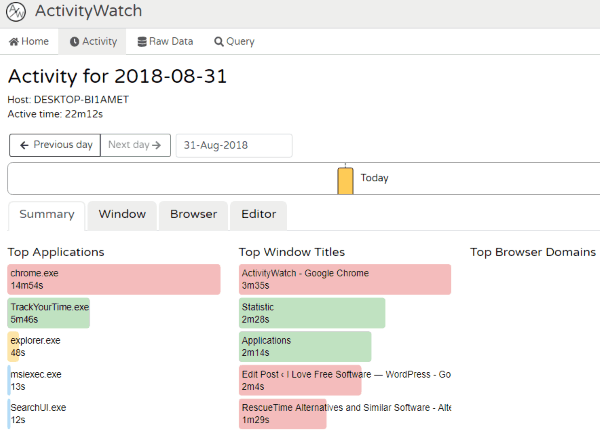Click the Top Applications heading
This screenshot has height=432, width=600.
56,252
